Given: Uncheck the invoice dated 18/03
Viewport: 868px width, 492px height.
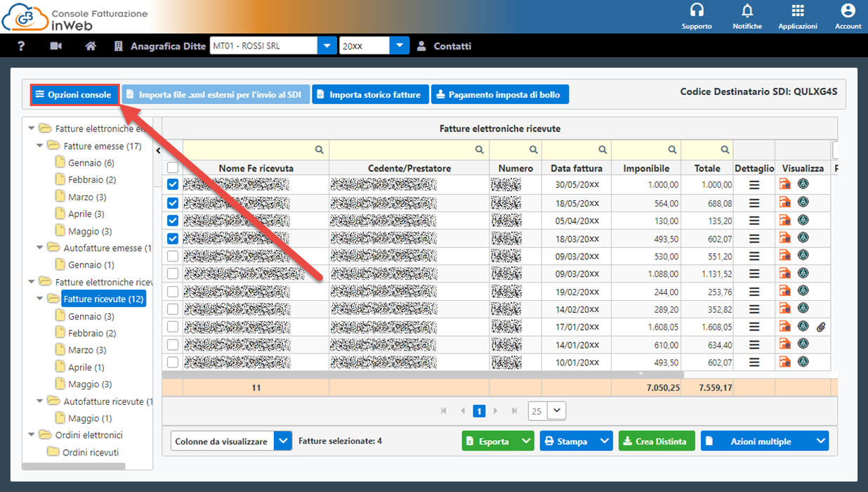Looking at the screenshot, I should [173, 238].
